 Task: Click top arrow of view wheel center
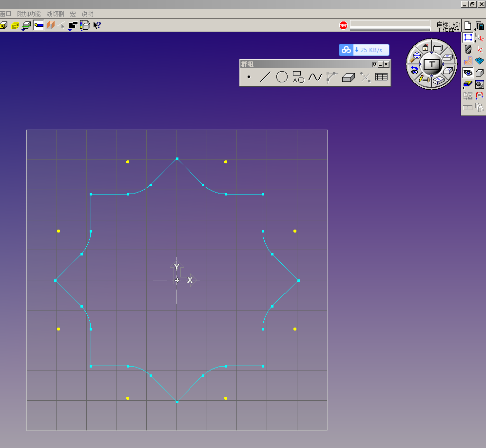tap(431, 53)
